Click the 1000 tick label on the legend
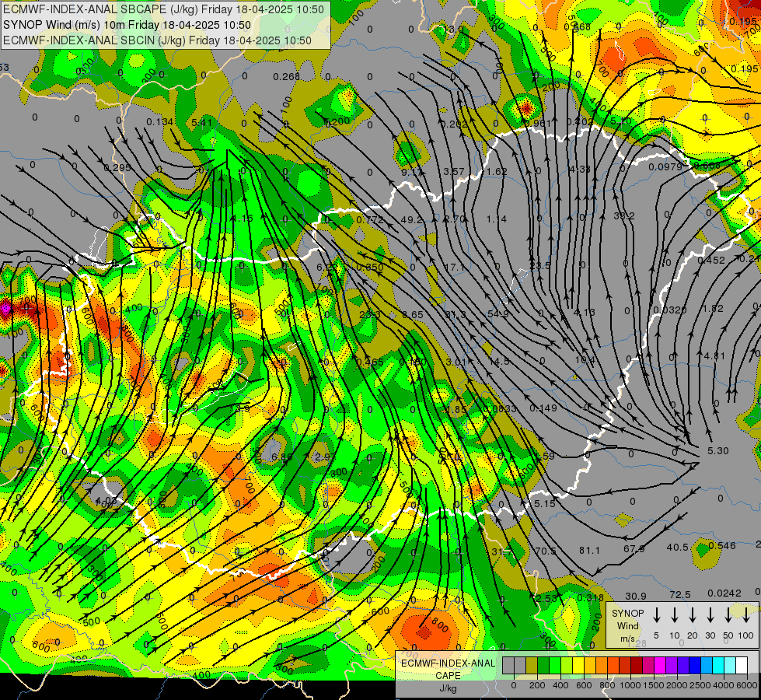Image resolution: width=761 pixels, height=700 pixels. (x=630, y=685)
